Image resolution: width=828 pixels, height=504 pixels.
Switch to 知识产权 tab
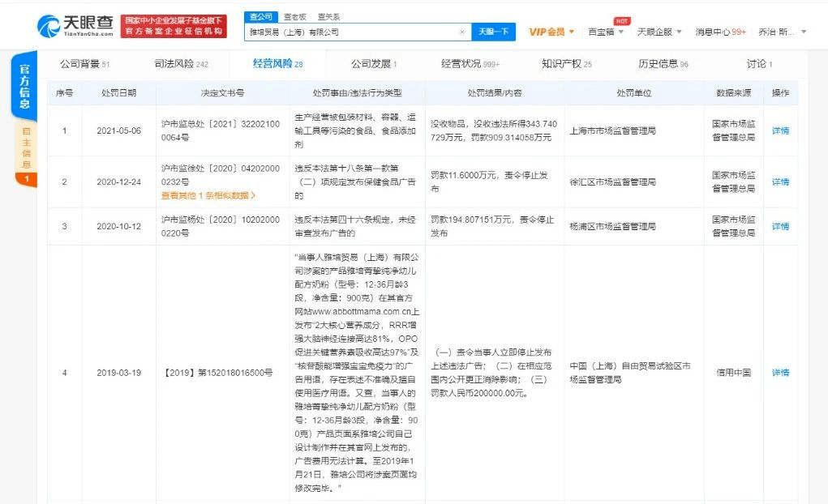point(567,64)
